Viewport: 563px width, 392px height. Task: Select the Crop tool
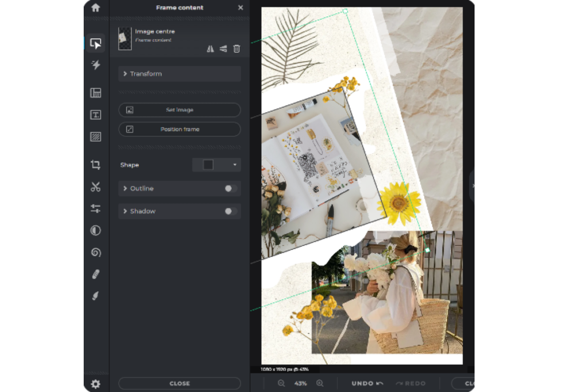tap(96, 165)
